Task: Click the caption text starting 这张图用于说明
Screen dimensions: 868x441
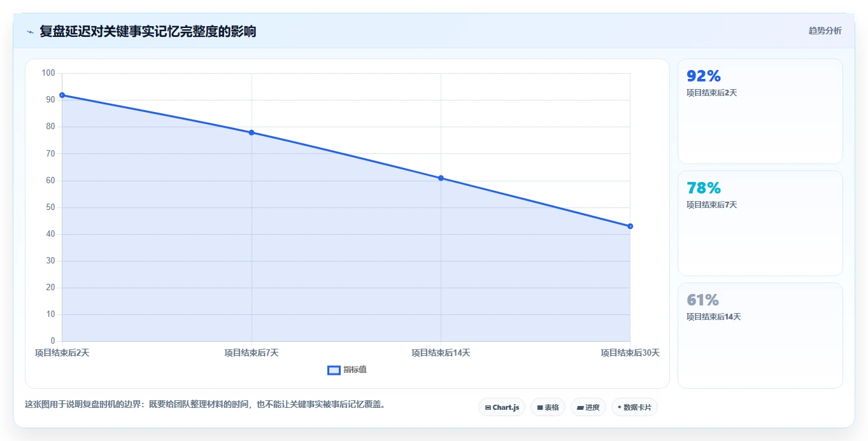Action: 205,404
